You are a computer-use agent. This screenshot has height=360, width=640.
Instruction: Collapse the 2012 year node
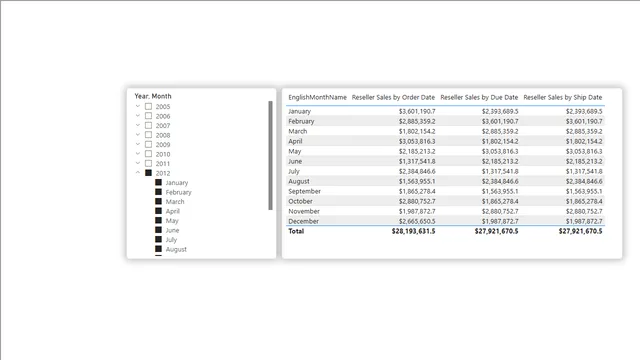(x=138, y=173)
